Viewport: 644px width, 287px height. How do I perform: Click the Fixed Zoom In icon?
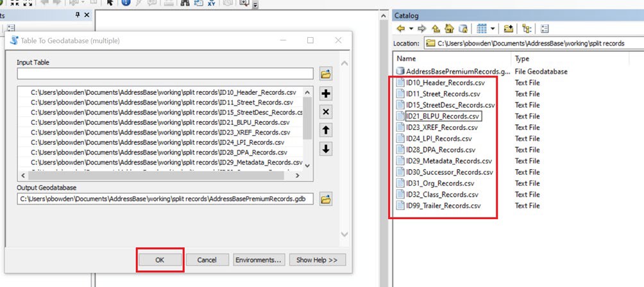click(x=15, y=3)
